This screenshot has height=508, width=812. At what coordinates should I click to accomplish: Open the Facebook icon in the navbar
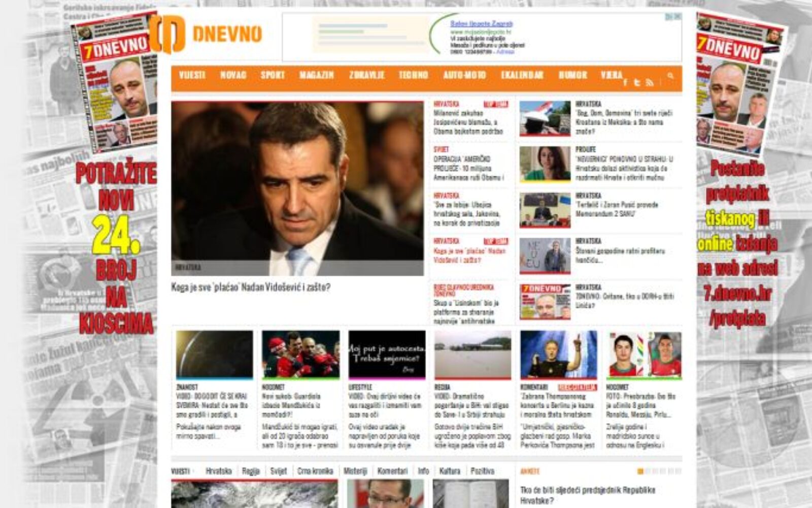click(625, 82)
